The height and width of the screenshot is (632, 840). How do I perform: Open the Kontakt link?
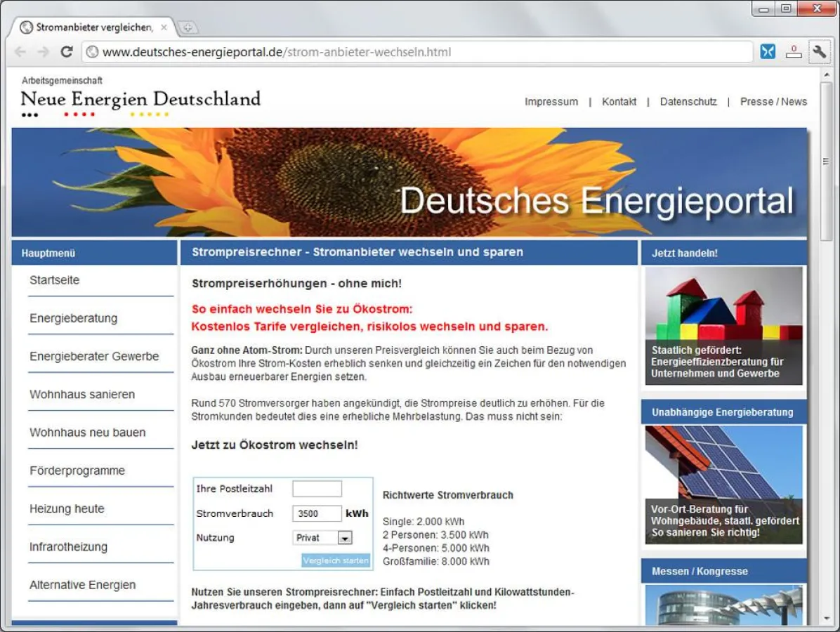619,101
